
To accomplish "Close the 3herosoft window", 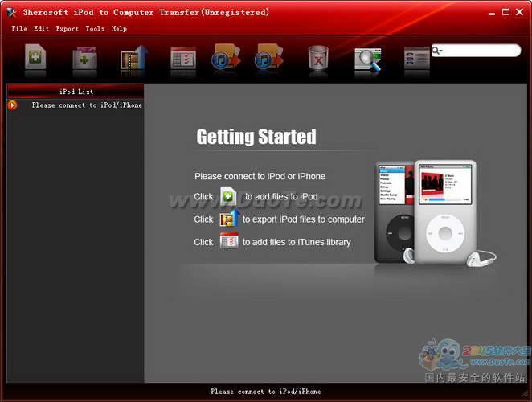I will [519, 12].
